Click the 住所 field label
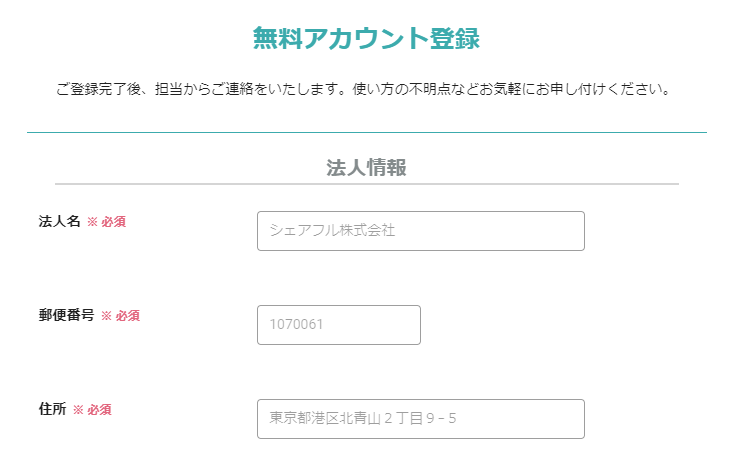The image size is (749, 470). click(52, 409)
